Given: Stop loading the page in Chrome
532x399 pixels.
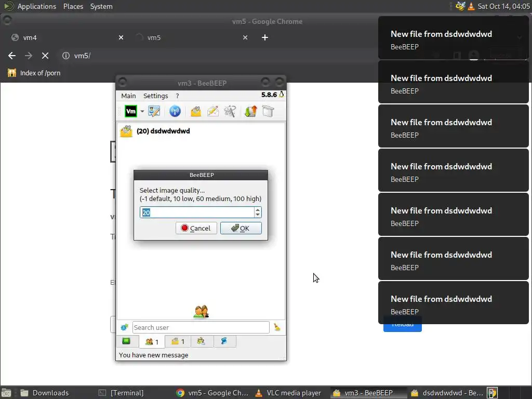Looking at the screenshot, I should (45, 56).
